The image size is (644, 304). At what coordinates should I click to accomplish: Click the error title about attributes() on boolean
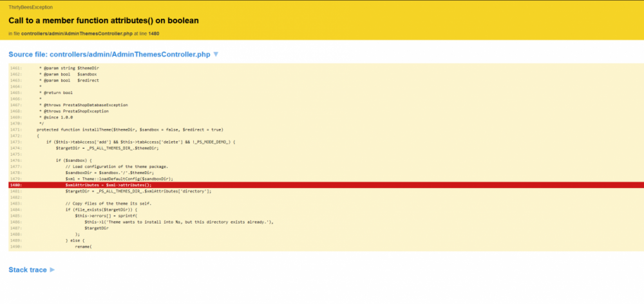click(x=103, y=21)
